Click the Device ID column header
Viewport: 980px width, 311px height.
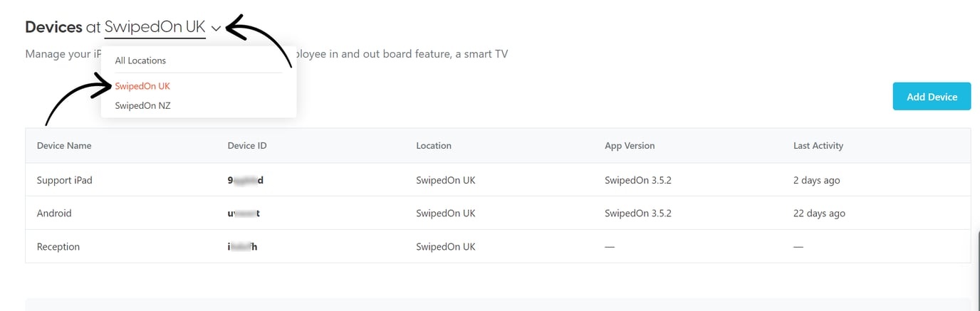247,145
